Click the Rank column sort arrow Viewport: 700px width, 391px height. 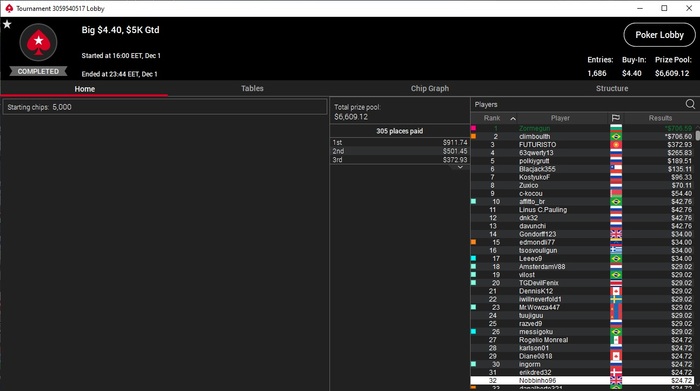coord(513,118)
